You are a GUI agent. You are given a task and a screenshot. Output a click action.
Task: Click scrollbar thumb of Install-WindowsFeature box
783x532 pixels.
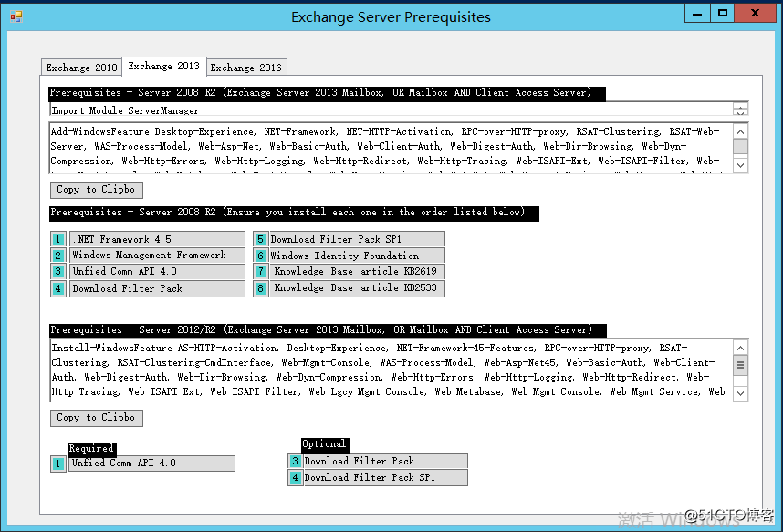coord(740,365)
